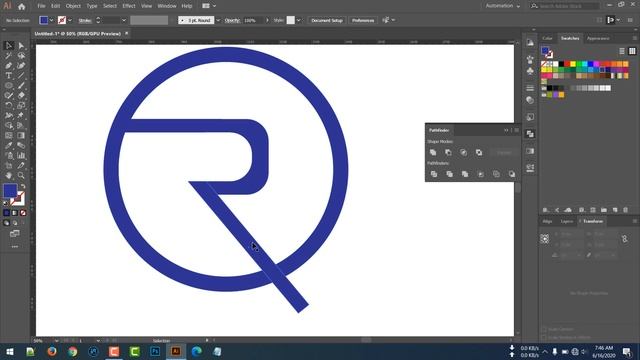640x360 pixels.
Task: Click the Preferences button
Action: coord(363,20)
